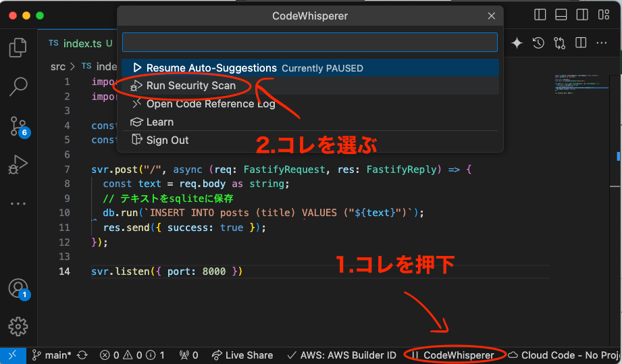This screenshot has width=622, height=364.
Task: Open the Search view in activity bar
Action: coord(18,86)
